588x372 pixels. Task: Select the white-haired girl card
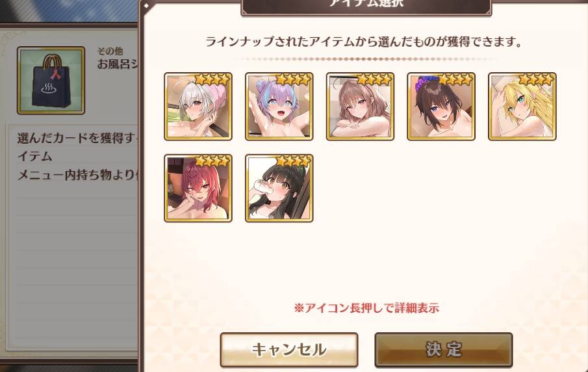(x=198, y=107)
